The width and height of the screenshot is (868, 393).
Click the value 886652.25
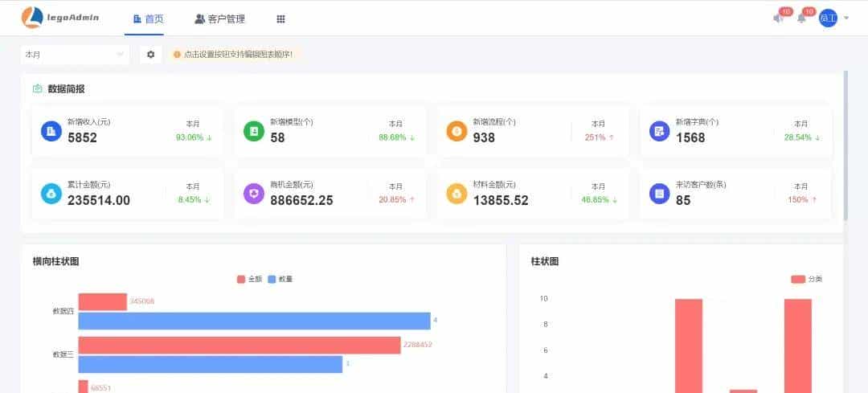click(x=301, y=200)
